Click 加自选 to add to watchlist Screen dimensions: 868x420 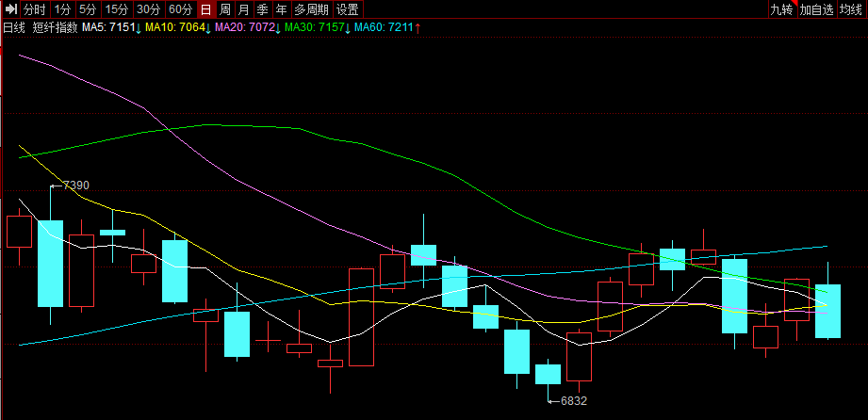pyautogui.click(x=816, y=8)
